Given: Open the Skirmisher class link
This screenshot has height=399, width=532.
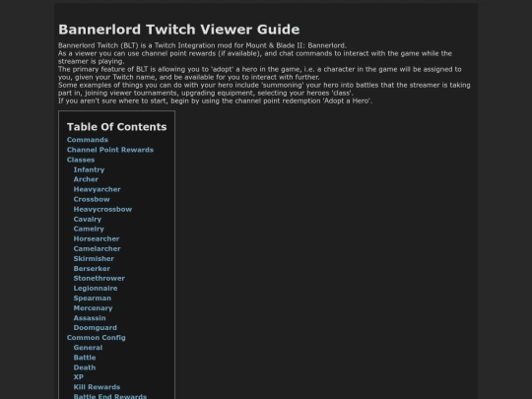Looking at the screenshot, I should click(x=94, y=258).
